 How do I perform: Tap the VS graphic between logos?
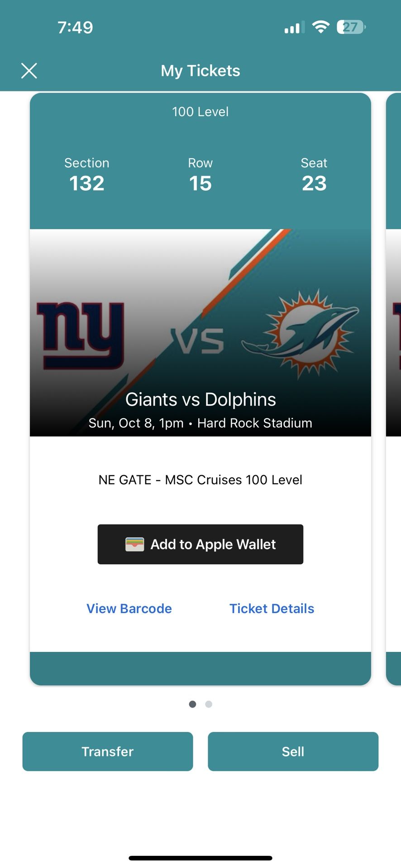pyautogui.click(x=198, y=340)
